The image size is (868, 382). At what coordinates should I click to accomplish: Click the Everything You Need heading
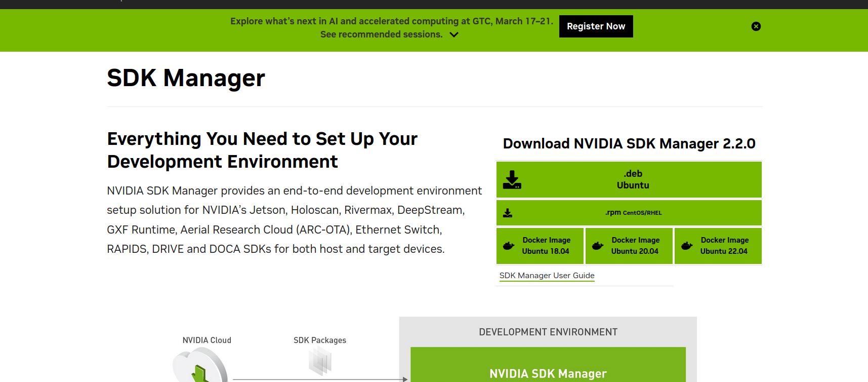coord(262,150)
